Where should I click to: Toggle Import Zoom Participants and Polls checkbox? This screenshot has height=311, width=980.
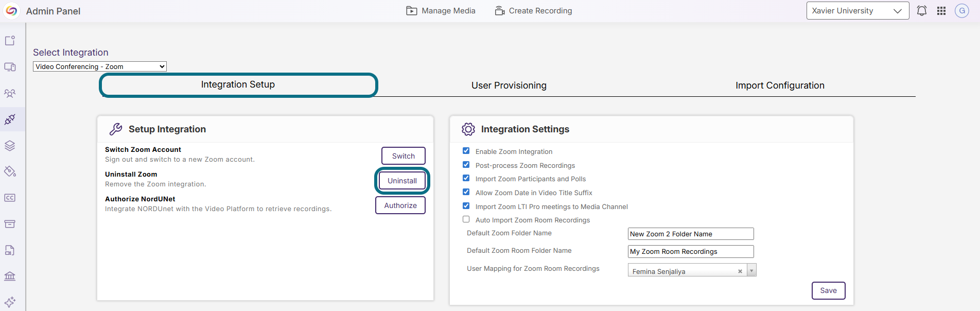(466, 178)
